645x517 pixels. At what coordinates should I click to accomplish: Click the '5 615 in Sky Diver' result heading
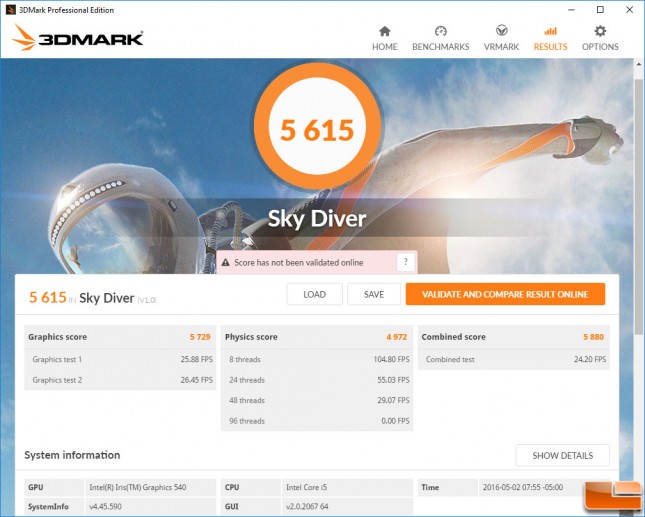[x=93, y=298]
